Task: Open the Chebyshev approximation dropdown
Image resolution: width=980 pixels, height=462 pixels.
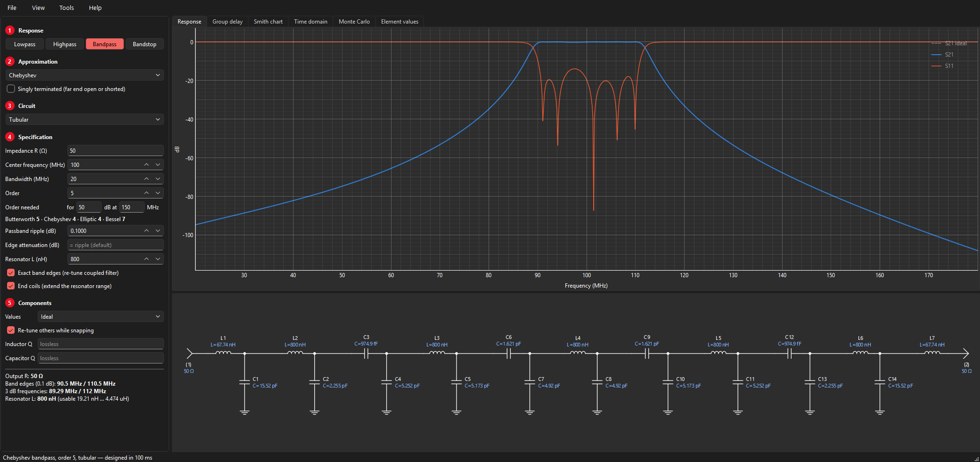Action: coord(84,75)
